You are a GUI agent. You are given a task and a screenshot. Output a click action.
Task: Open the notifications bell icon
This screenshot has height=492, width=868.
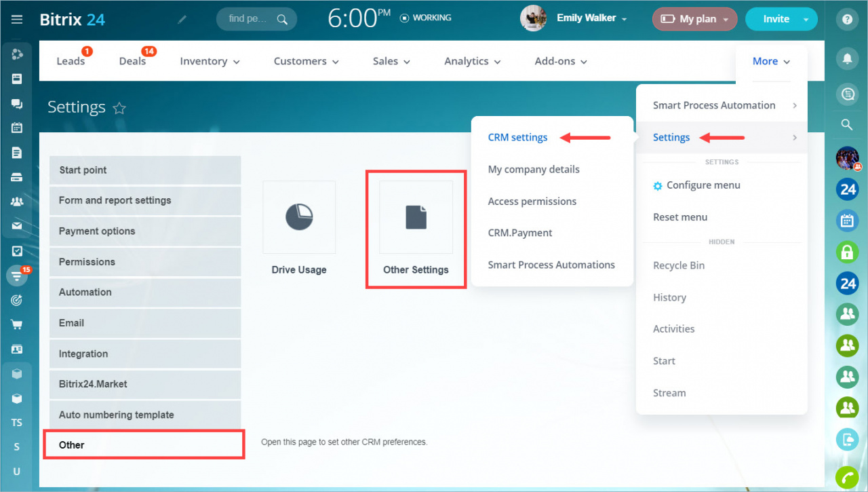click(847, 59)
